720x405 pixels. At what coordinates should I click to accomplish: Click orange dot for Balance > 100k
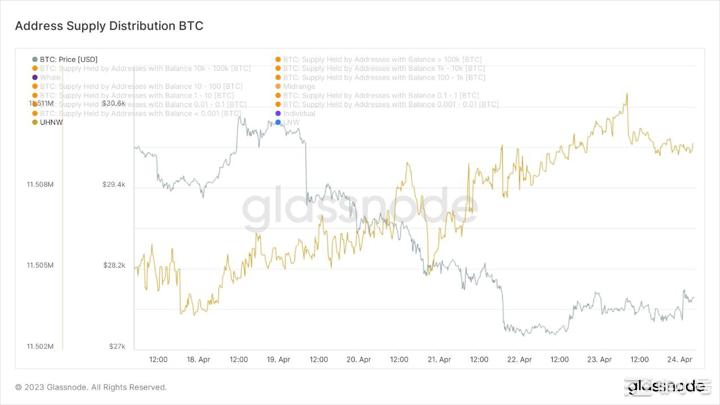coord(278,59)
